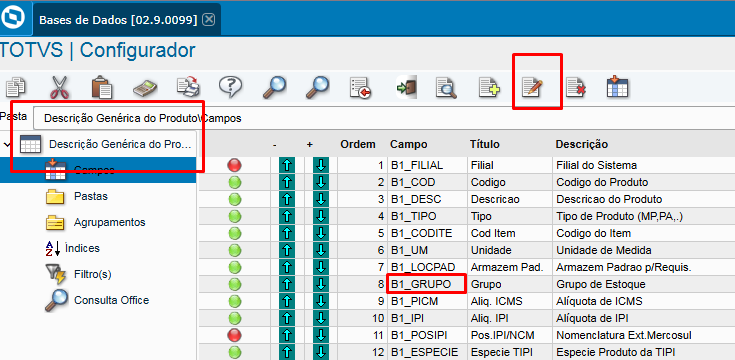Click the TOTVS logo icon
Screen dimensions: 735x360
tap(12, 18)
